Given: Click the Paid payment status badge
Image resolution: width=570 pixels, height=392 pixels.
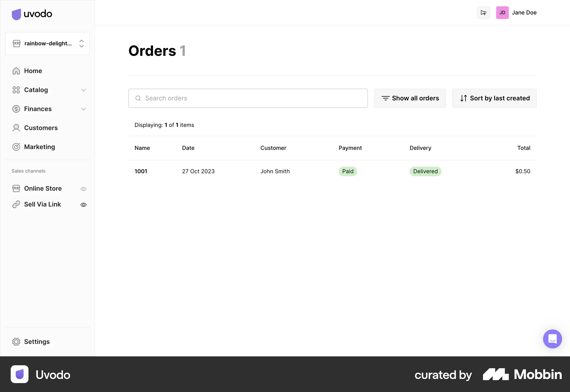Looking at the screenshot, I should coord(347,171).
